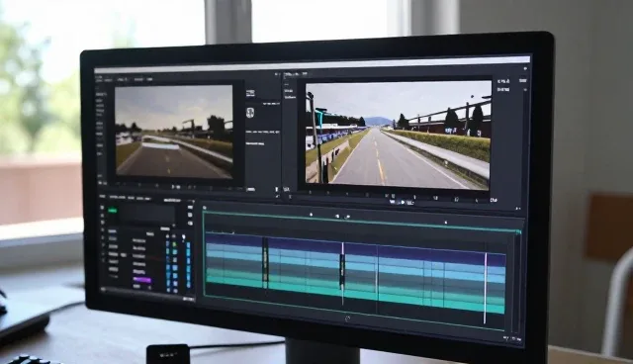
Task: Click the green button in the lower-left panel
Action: [113, 211]
